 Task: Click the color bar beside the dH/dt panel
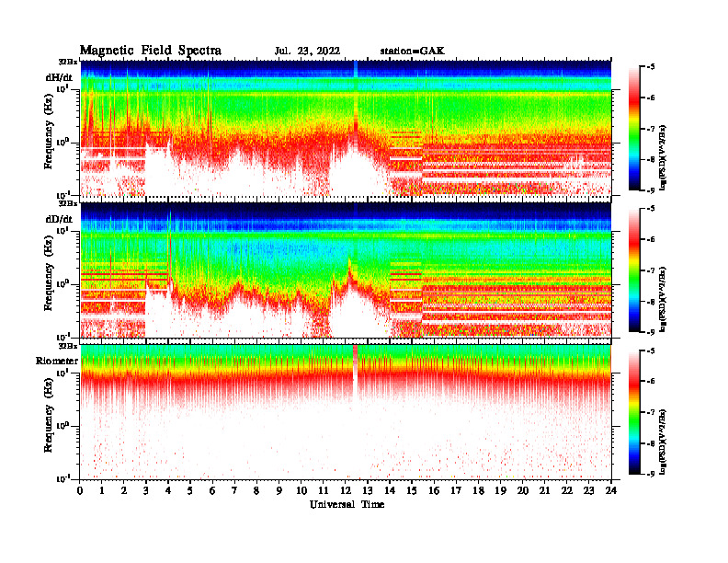634,129
